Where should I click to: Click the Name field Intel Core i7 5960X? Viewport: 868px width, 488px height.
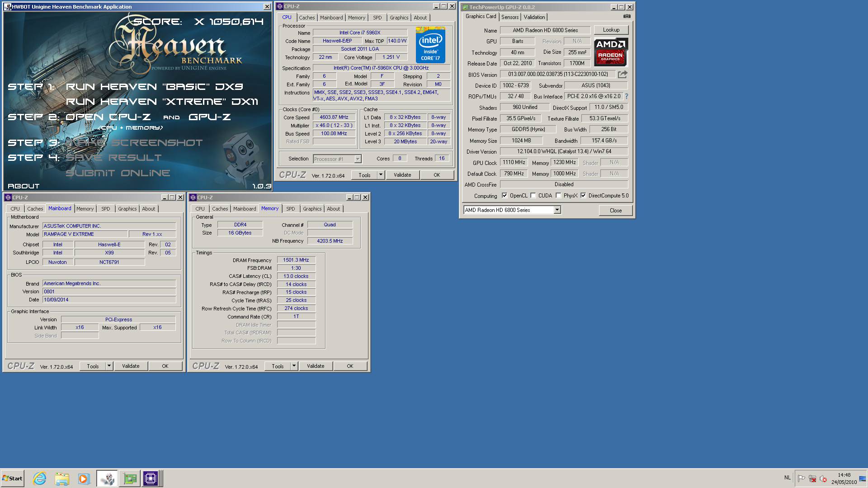pyautogui.click(x=360, y=33)
